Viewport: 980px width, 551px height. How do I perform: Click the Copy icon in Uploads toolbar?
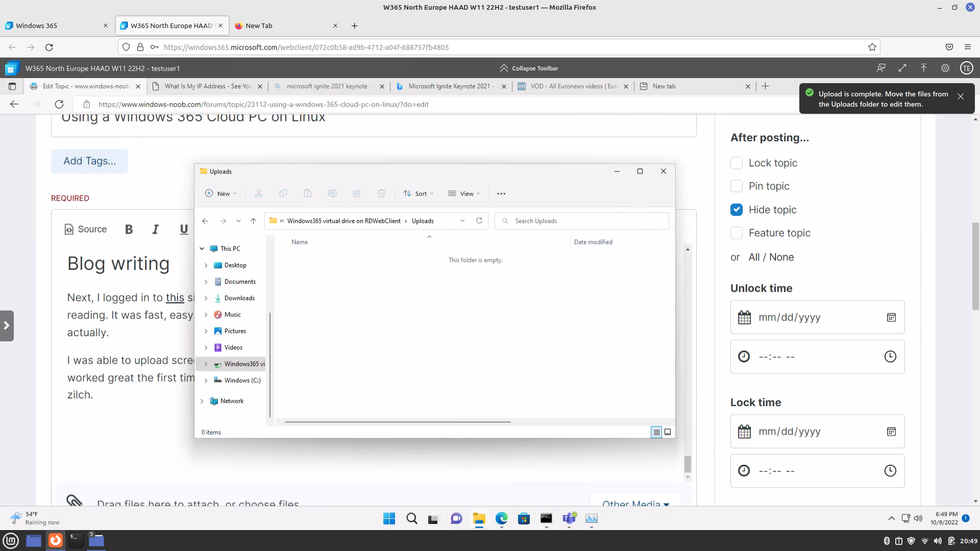tap(283, 193)
